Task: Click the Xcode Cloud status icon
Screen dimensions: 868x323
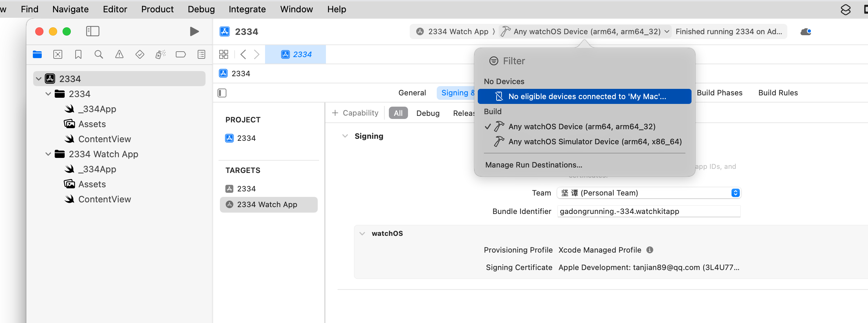Action: pyautogui.click(x=806, y=32)
